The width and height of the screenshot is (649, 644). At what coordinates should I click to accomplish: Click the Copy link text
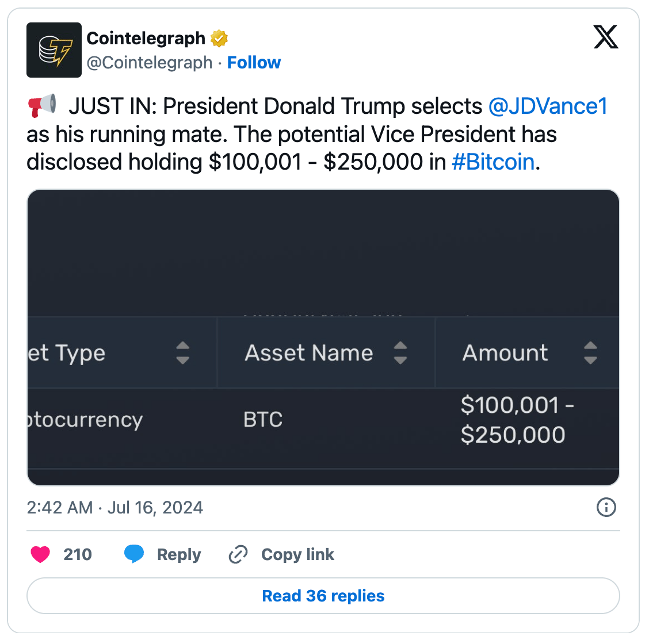tap(297, 554)
